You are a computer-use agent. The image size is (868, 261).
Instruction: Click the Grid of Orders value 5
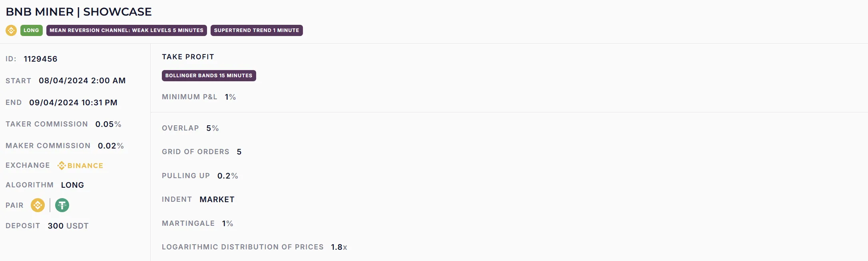239,152
